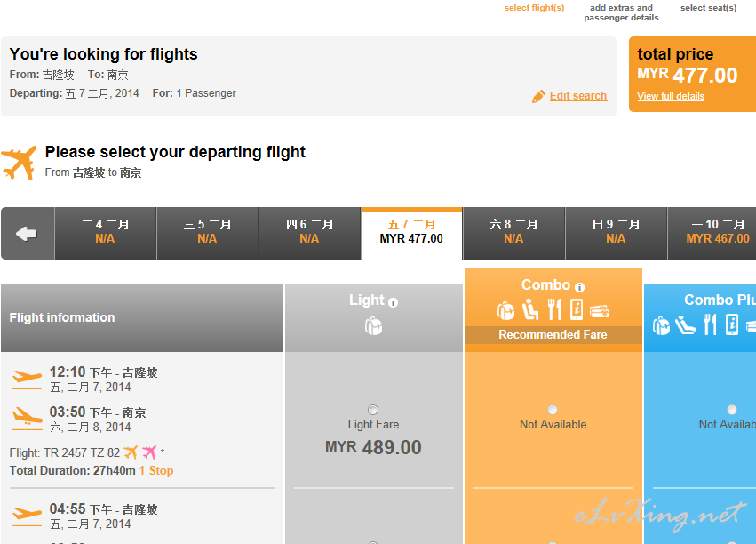
Task: Click the select seat(s) step label
Action: [x=708, y=8]
